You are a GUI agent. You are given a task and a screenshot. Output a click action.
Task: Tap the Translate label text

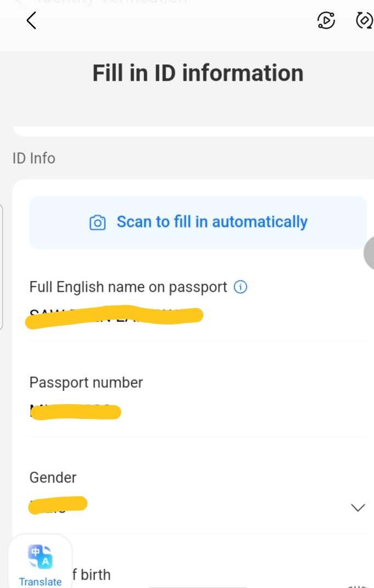[x=40, y=581]
